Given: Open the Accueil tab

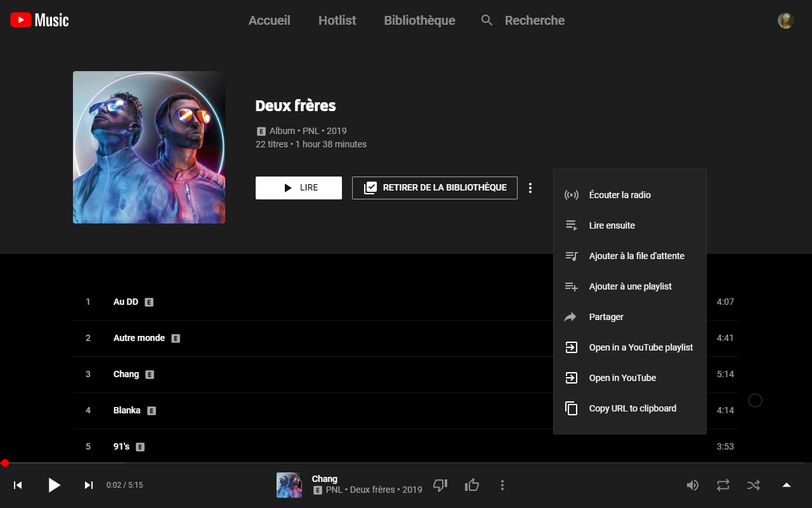Looking at the screenshot, I should pyautogui.click(x=270, y=20).
